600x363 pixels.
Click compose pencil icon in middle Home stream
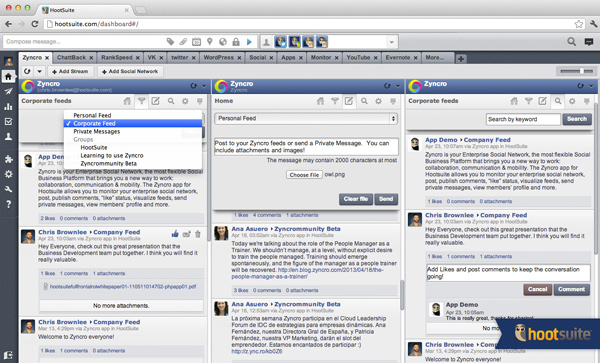[349, 101]
